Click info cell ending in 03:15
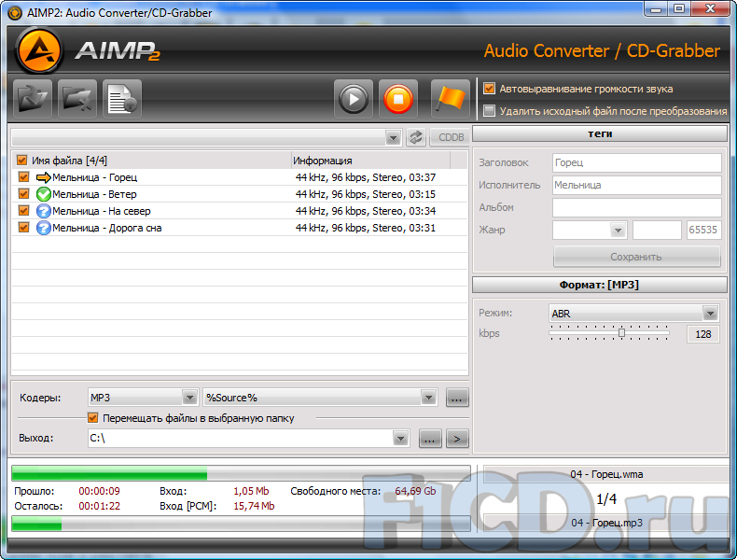This screenshot has height=560, width=737. (365, 194)
